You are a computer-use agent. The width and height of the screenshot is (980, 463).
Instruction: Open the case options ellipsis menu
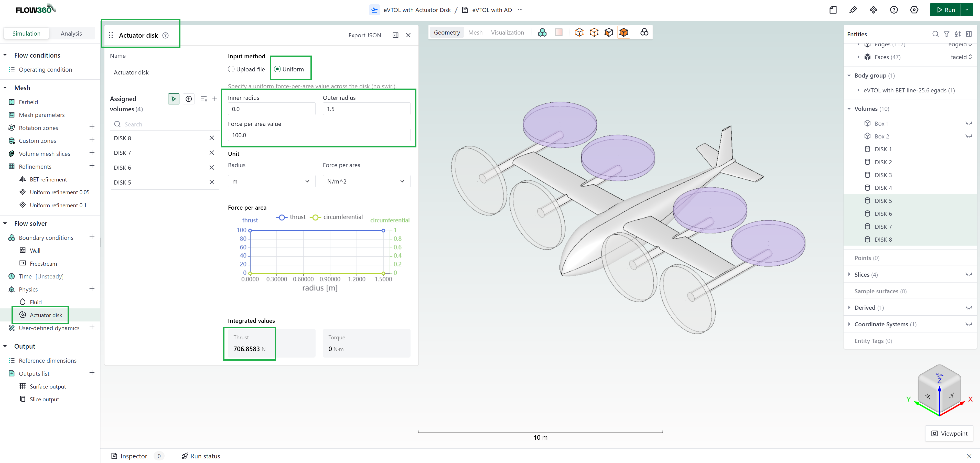520,10
